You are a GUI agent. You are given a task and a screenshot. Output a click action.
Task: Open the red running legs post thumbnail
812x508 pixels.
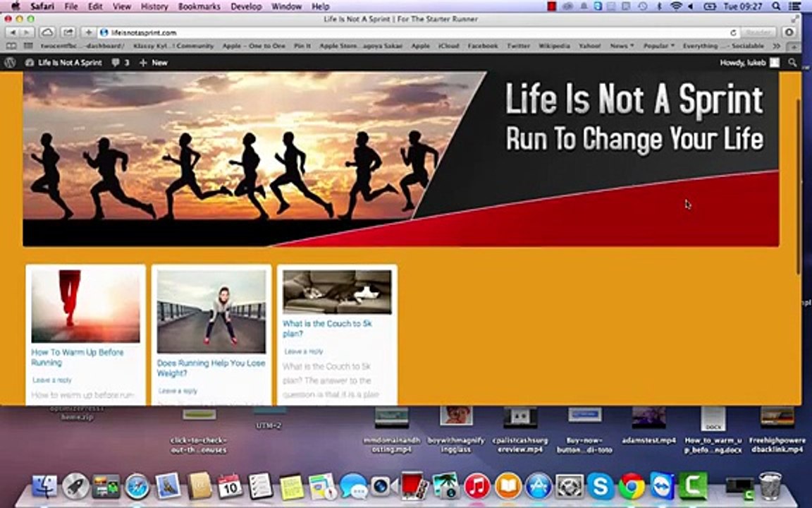click(x=85, y=306)
